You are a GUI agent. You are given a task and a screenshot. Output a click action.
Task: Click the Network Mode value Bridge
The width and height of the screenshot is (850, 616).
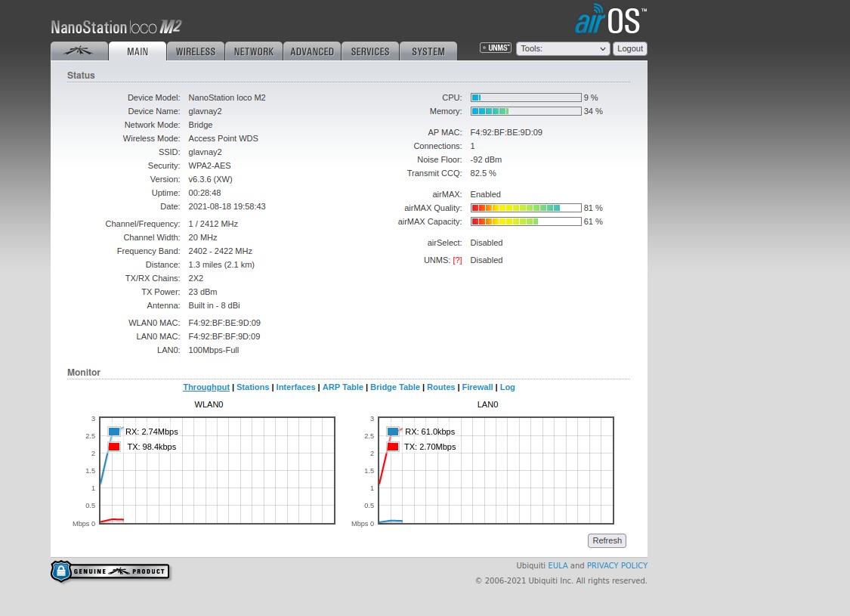200,125
